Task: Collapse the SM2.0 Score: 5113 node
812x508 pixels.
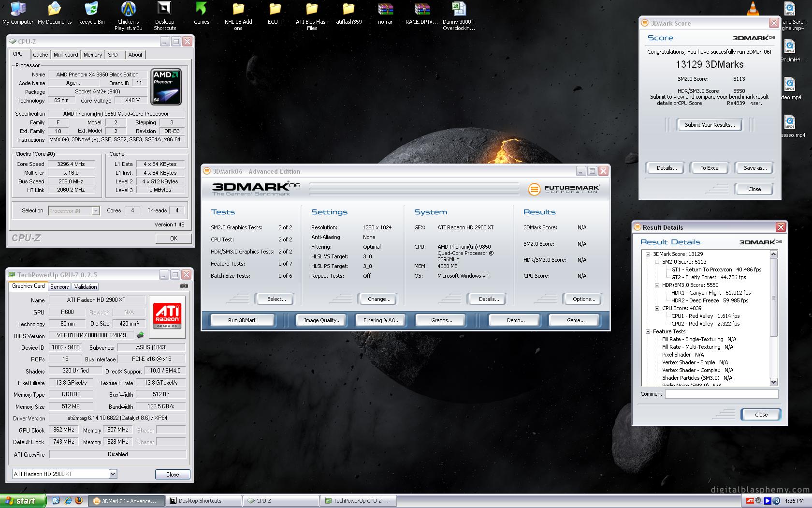Action: (x=657, y=262)
